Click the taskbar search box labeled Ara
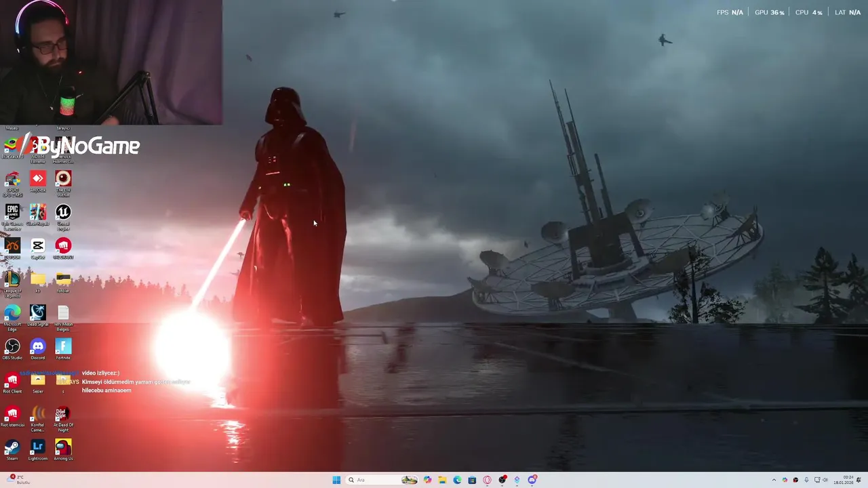868x488 pixels. [x=382, y=480]
